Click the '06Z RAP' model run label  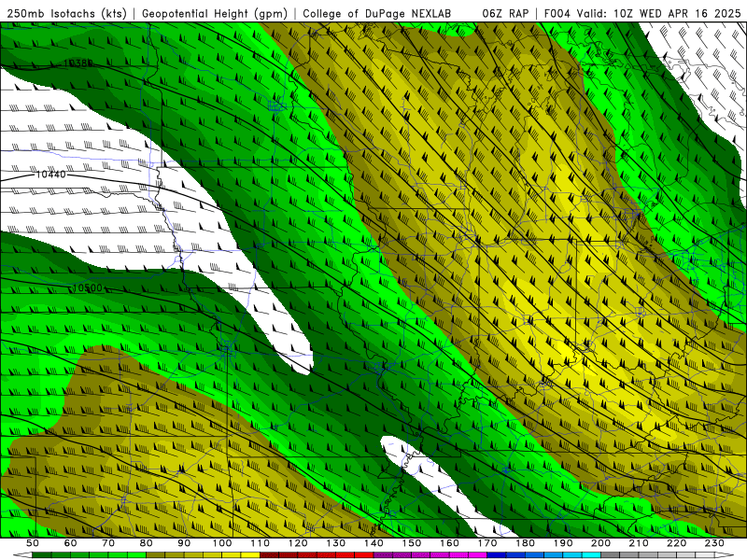coord(505,14)
